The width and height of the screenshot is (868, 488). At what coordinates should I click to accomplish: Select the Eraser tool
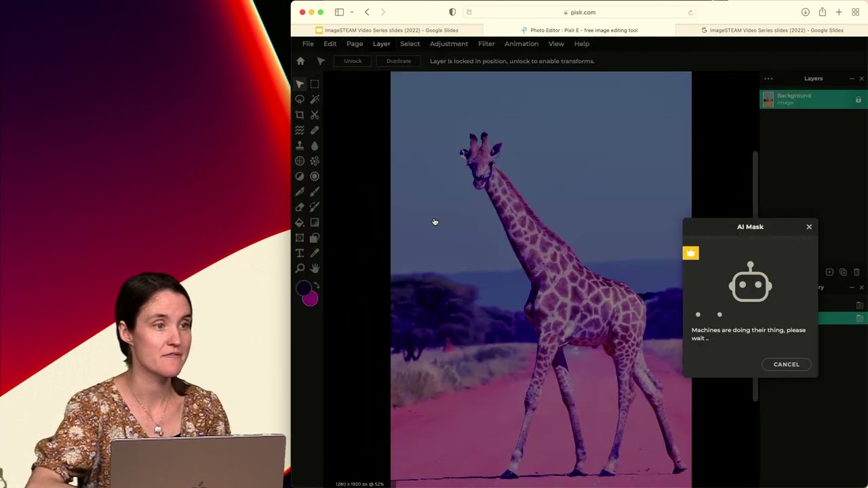pyautogui.click(x=300, y=207)
